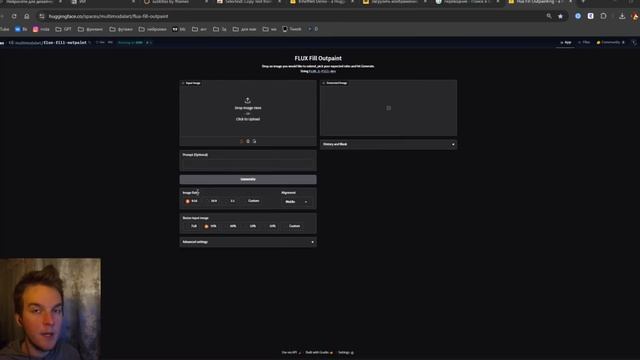Screen dimensions: 640x360
Task: Open the flux-fill-outpaint Space title link
Action: [65, 42]
